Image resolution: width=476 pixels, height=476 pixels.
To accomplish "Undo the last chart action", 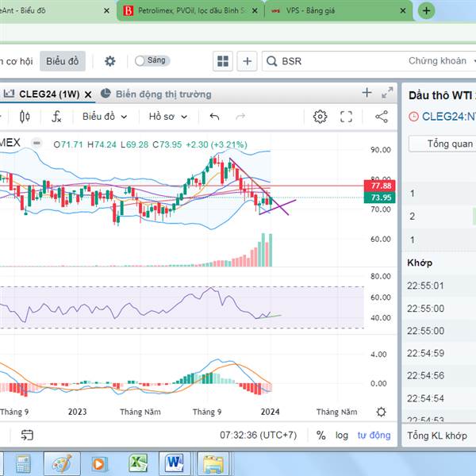I will coord(215,117).
